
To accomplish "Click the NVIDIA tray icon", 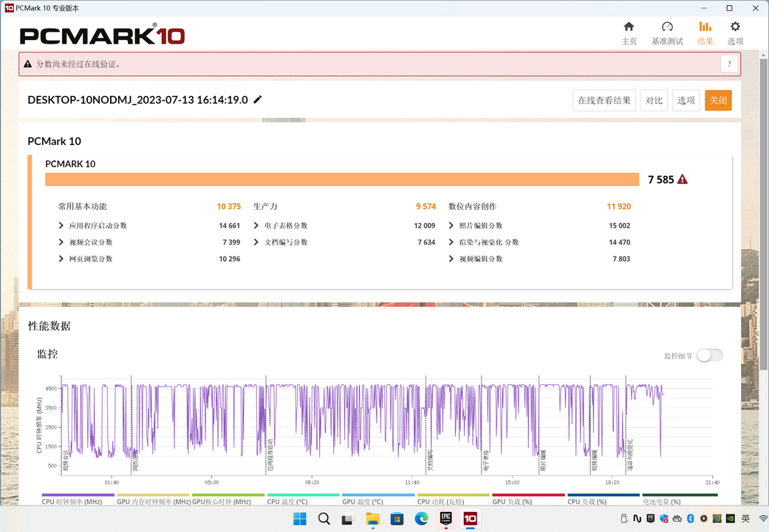I will (x=731, y=518).
